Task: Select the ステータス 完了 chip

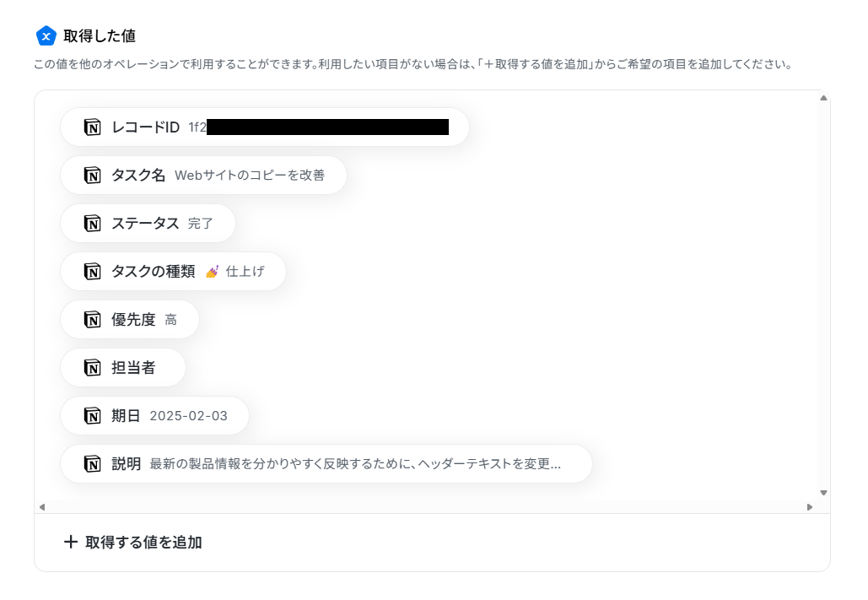Action: (x=148, y=224)
